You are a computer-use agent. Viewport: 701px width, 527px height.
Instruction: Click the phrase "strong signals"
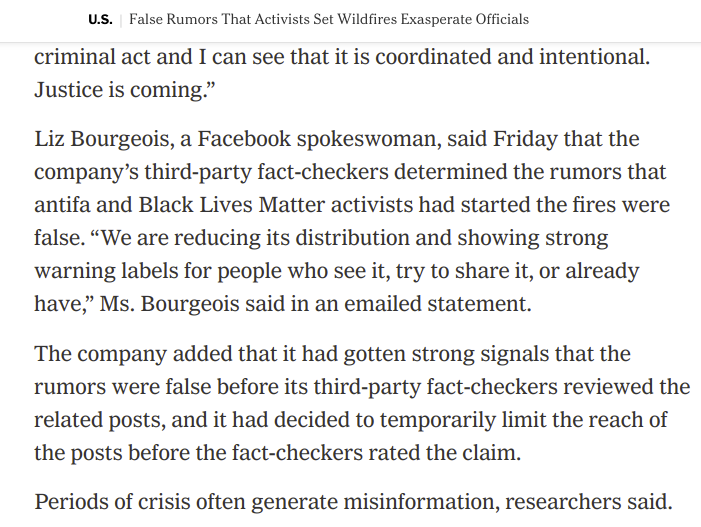pos(480,354)
